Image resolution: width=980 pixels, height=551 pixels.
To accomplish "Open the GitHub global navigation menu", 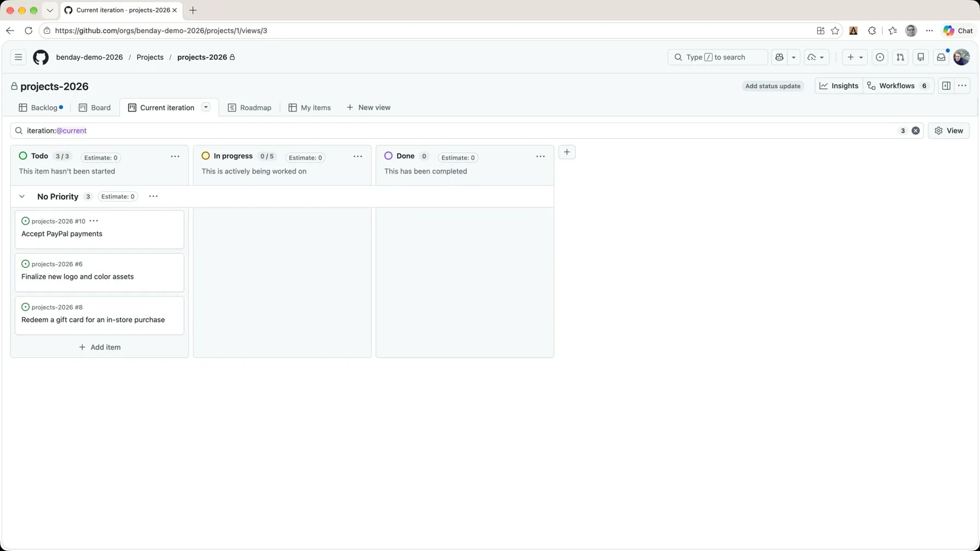I will click(19, 57).
